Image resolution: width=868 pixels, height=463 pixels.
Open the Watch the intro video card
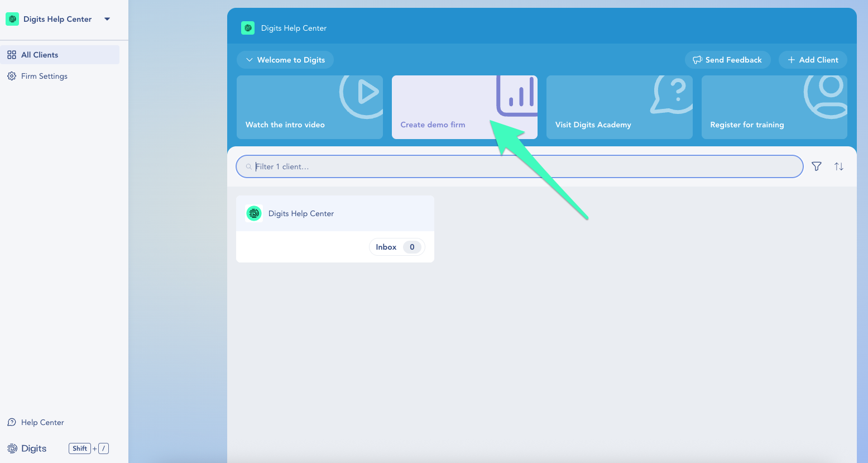[x=310, y=107]
